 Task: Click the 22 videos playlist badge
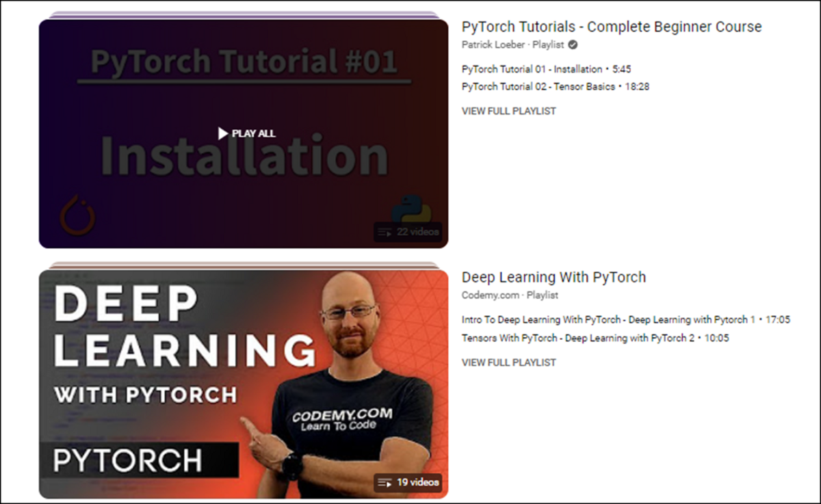point(408,232)
